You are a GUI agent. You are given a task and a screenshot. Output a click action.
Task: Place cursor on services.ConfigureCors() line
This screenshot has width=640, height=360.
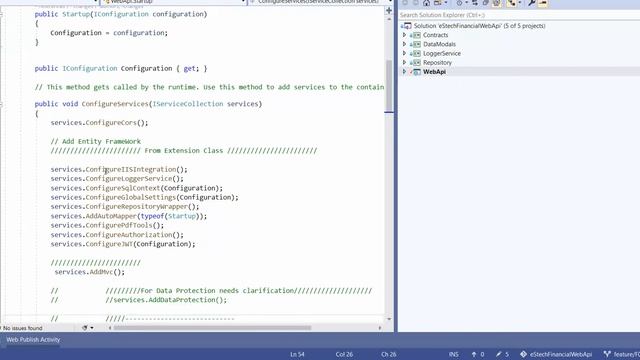coord(99,123)
